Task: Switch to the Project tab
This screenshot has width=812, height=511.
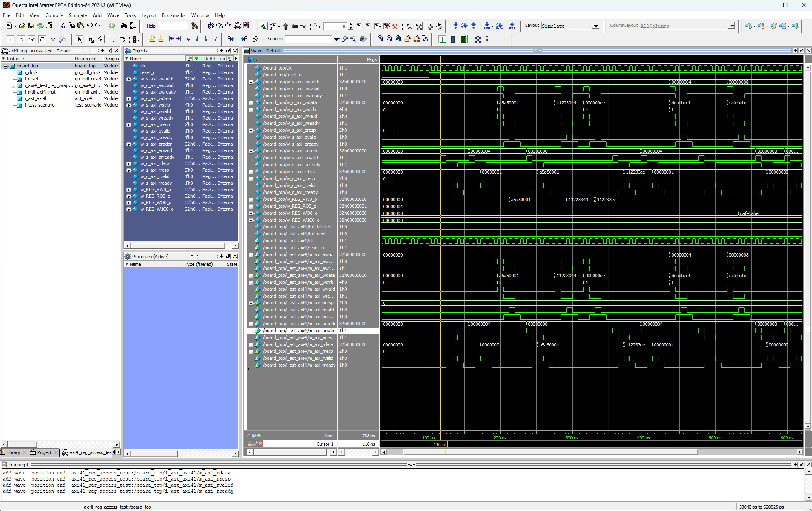Action: [x=44, y=452]
